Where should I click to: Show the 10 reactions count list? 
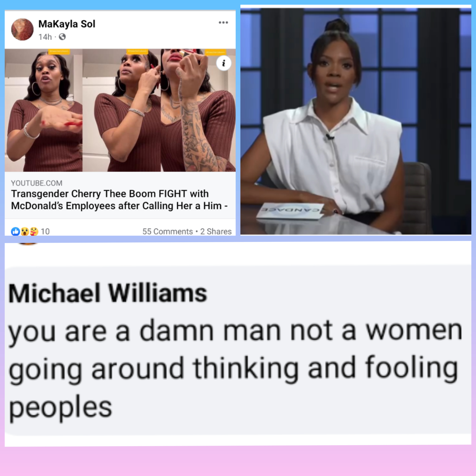tap(45, 231)
